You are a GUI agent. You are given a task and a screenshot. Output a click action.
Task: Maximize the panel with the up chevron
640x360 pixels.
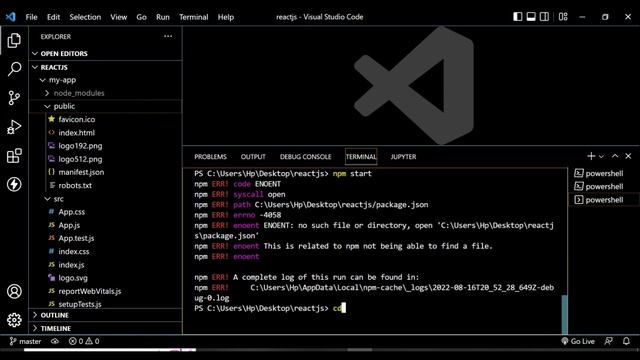(x=615, y=156)
